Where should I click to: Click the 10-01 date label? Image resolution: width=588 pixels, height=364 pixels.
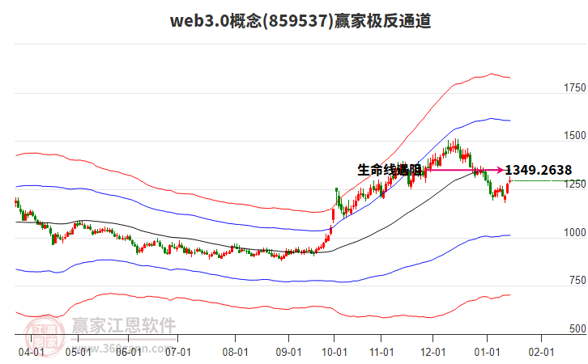334,352
